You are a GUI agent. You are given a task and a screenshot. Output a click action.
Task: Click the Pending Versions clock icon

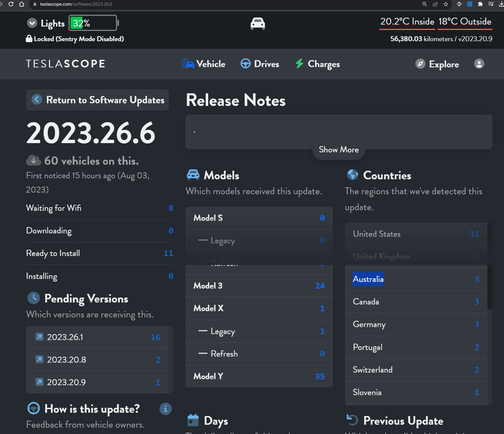[34, 298]
